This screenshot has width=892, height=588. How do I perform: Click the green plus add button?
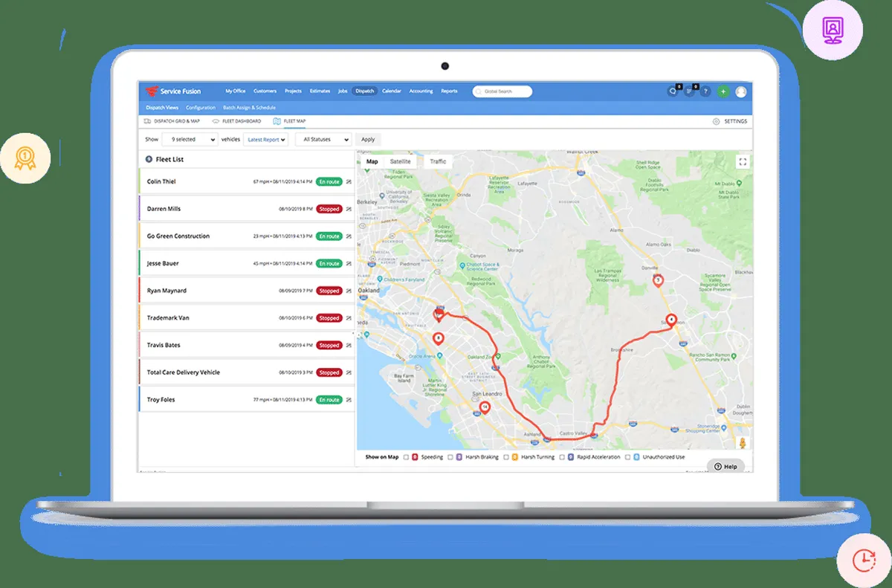pos(723,91)
